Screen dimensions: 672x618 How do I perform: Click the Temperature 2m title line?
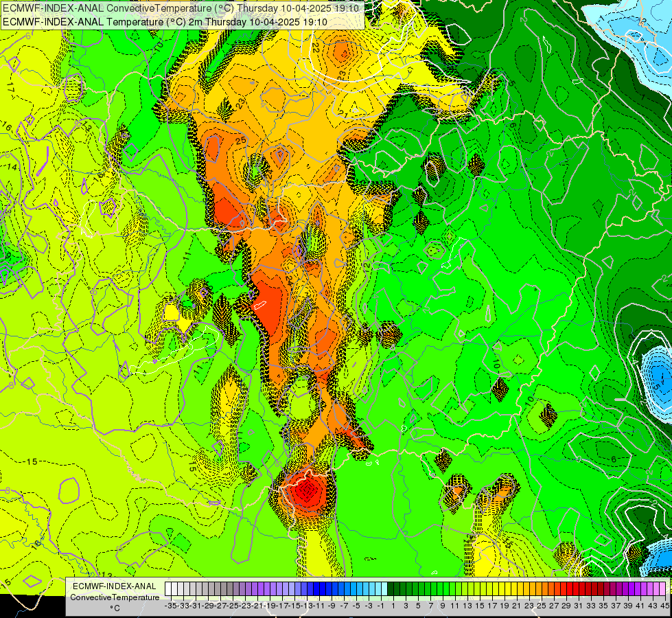pos(165,22)
